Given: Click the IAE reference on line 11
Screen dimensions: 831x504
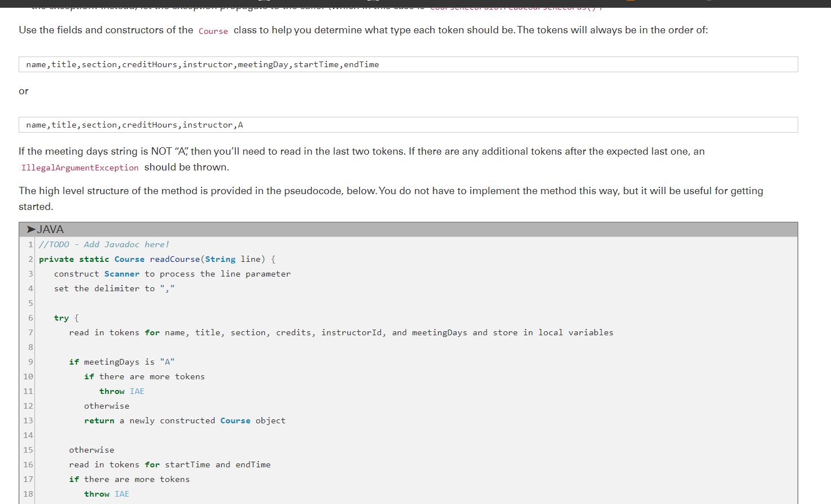Looking at the screenshot, I should tap(137, 391).
